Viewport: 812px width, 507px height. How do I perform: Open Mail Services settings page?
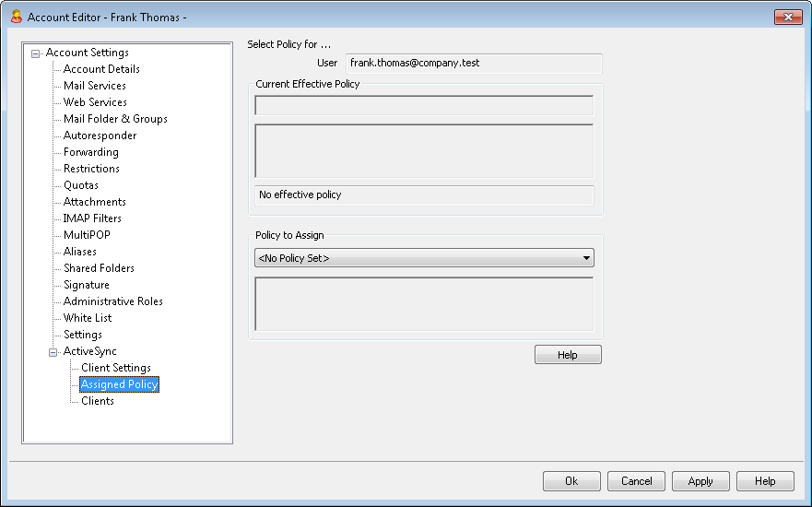pos(94,86)
